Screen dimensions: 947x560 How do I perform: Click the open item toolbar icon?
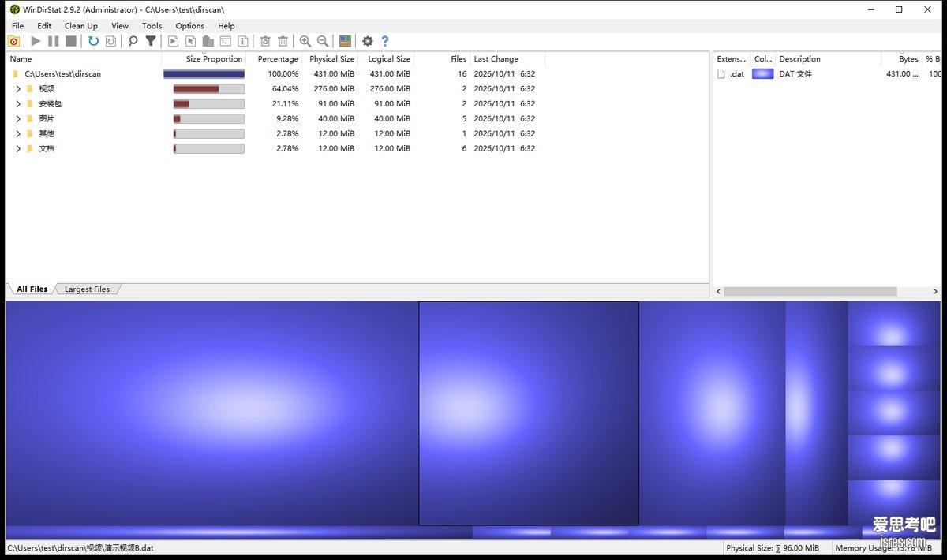point(173,41)
